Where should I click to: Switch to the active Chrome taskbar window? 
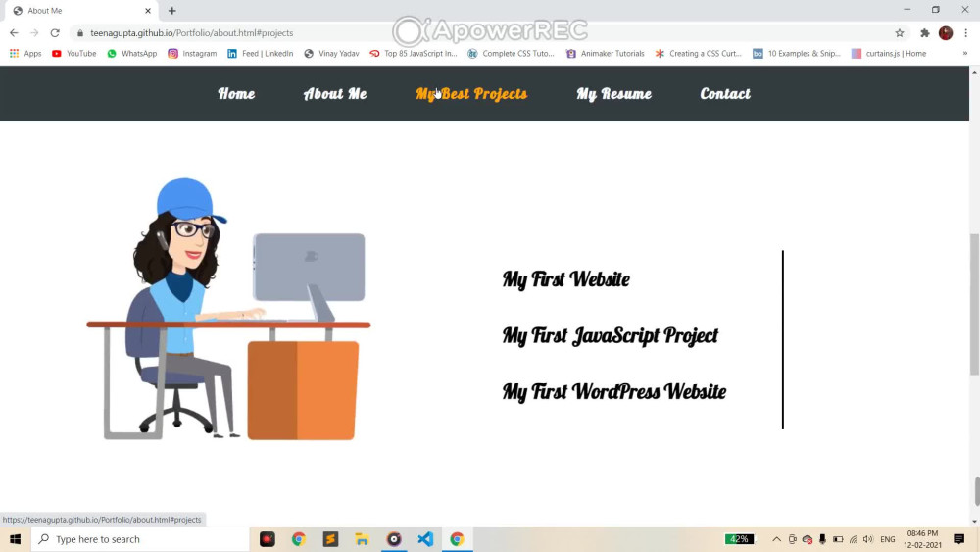(457, 539)
